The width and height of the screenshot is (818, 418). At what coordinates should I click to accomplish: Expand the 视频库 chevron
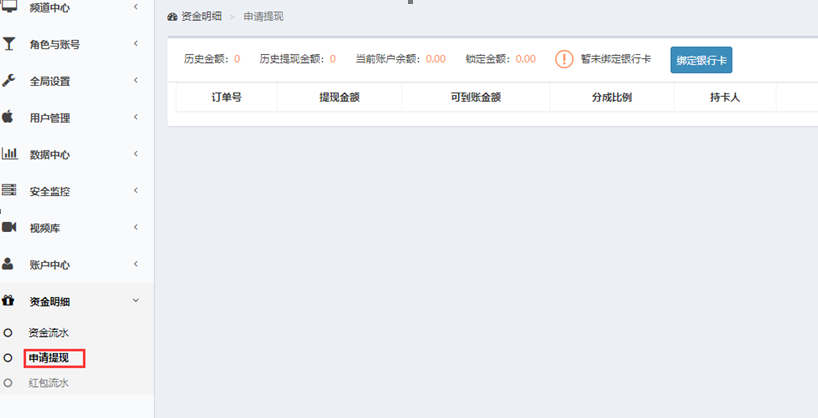(x=136, y=227)
